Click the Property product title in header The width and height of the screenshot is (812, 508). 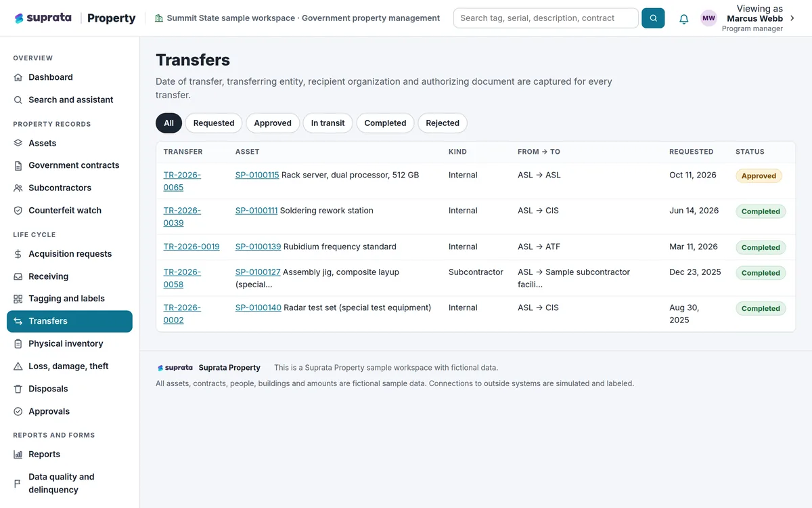coord(112,18)
